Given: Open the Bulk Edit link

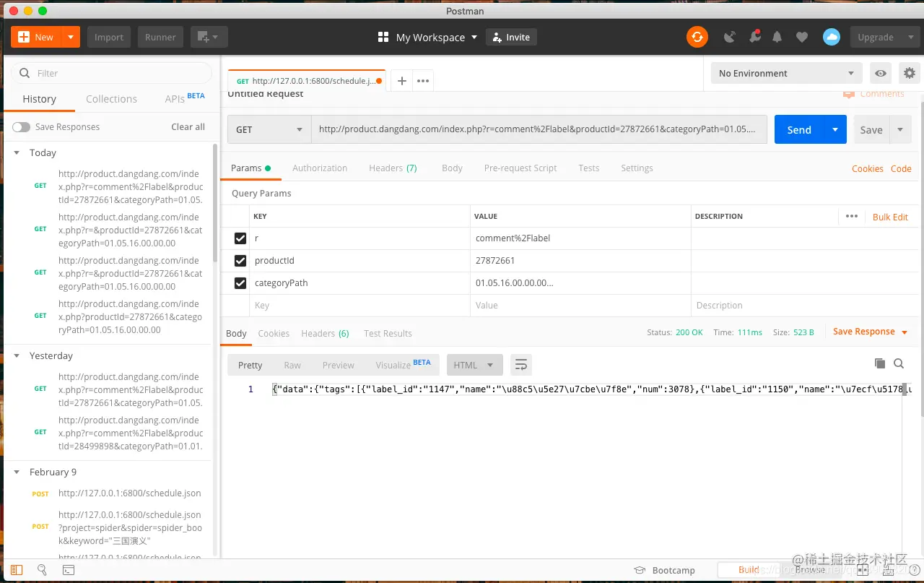Looking at the screenshot, I should coord(890,217).
